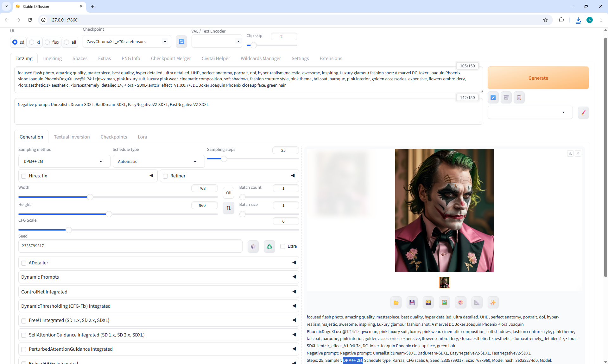Click the green recycle reuse seed icon
Image resolution: width=608 pixels, height=364 pixels.
269,246
